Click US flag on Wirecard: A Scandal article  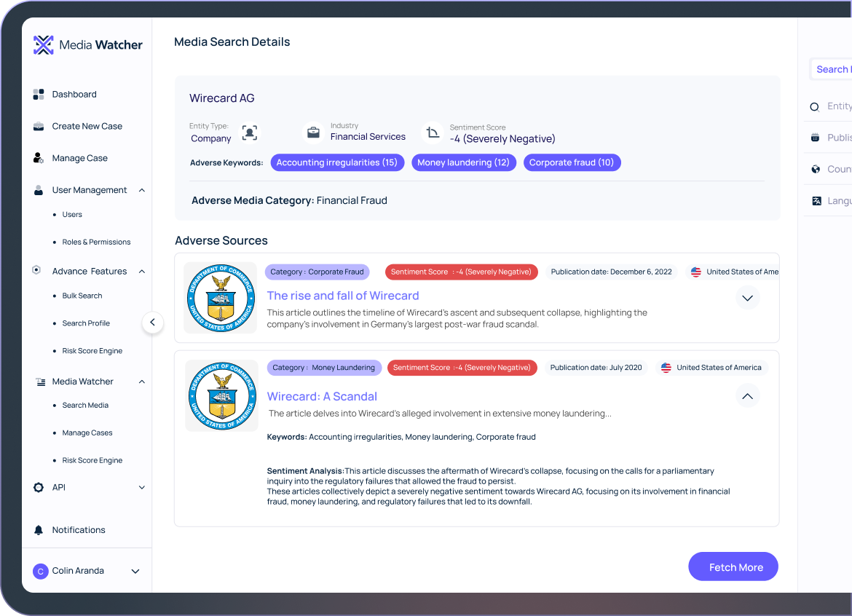coord(666,368)
